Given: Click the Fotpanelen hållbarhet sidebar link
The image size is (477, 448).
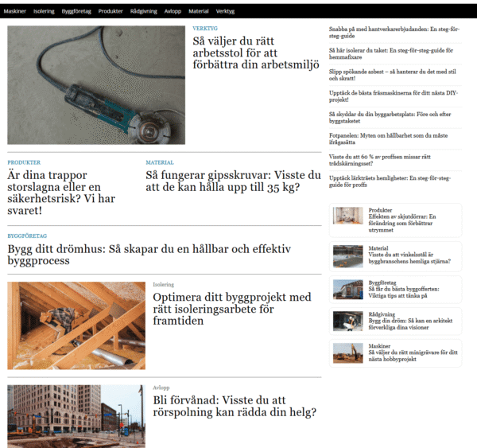Looking at the screenshot, I should tap(389, 138).
